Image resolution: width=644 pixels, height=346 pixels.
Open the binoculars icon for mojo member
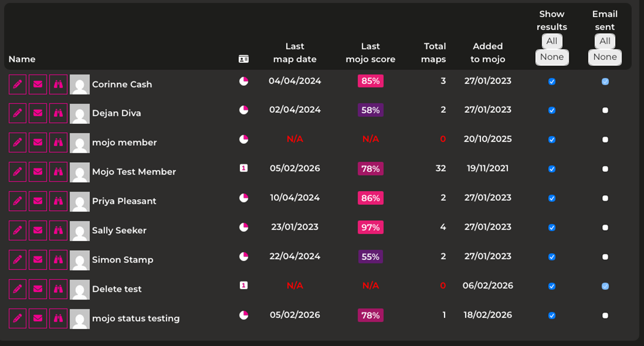point(58,142)
